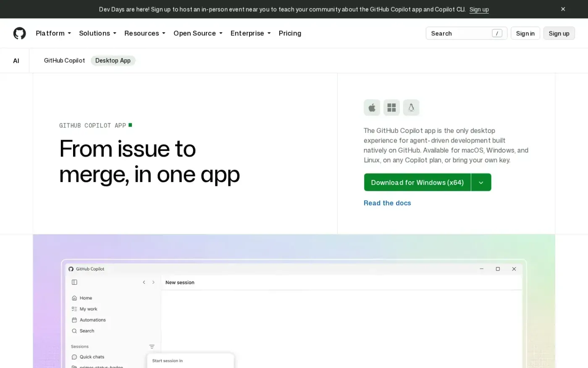The width and height of the screenshot is (588, 368).
Task: Open the Pricing page
Action: 290,33
